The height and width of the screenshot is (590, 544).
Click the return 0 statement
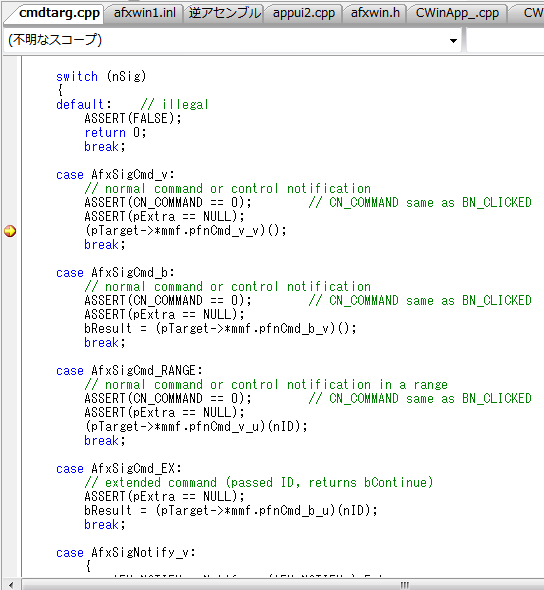click(115, 132)
